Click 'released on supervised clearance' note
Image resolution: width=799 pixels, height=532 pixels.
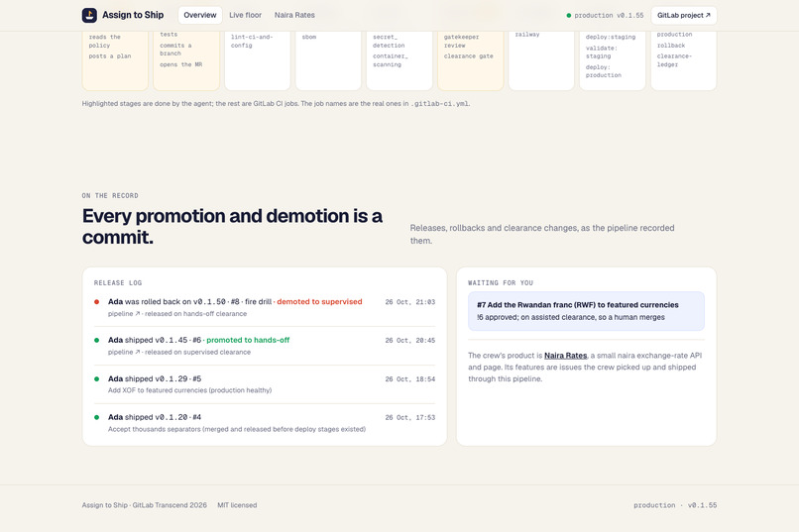(197, 353)
